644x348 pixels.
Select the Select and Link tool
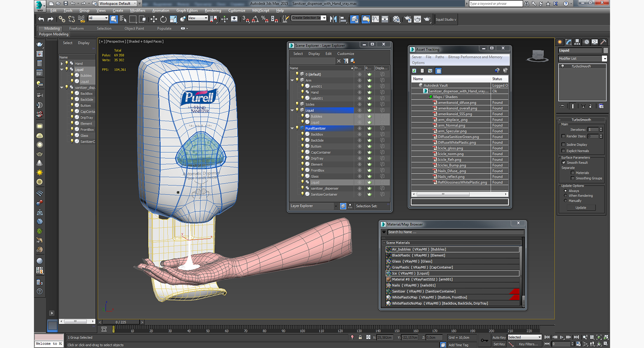pyautogui.click(x=62, y=19)
